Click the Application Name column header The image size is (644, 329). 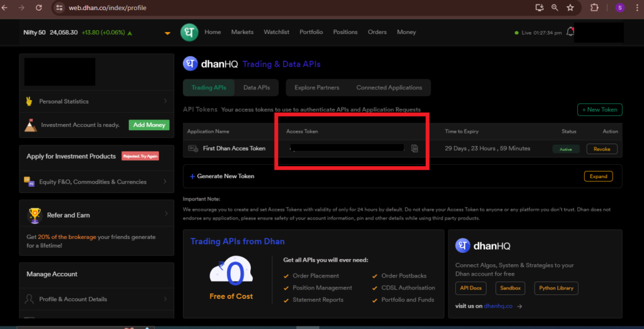(x=208, y=131)
